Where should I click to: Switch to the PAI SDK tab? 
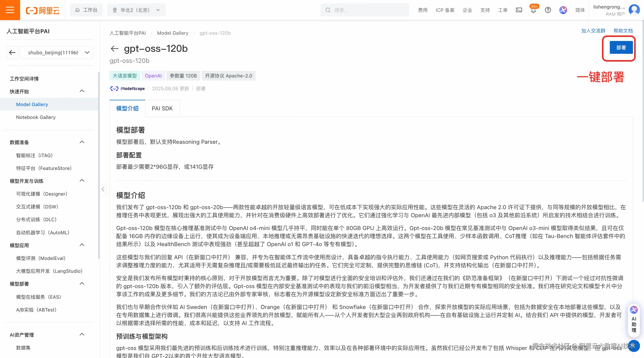point(162,108)
